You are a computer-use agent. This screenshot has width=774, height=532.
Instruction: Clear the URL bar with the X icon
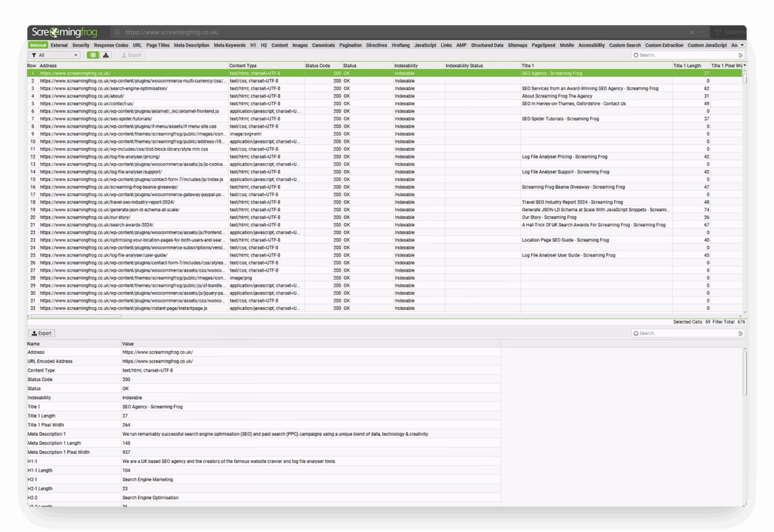click(692, 32)
